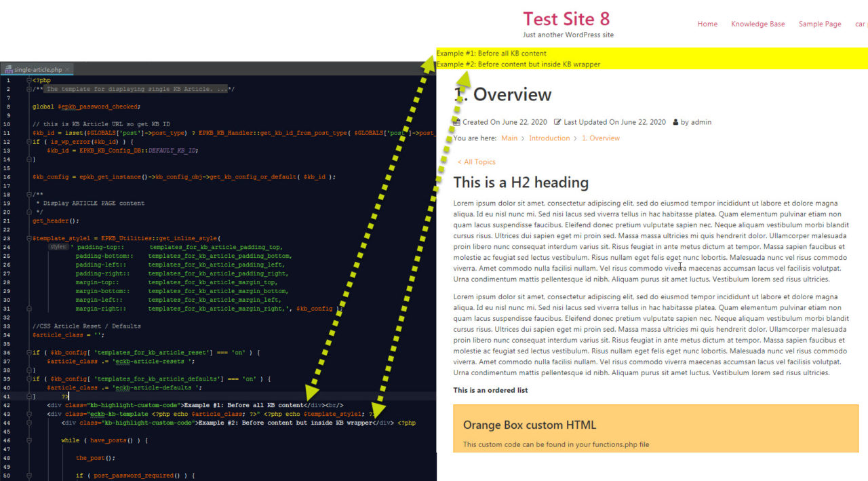This screenshot has height=481, width=868.
Task: Follow the Main breadcrumb link
Action: coord(509,138)
